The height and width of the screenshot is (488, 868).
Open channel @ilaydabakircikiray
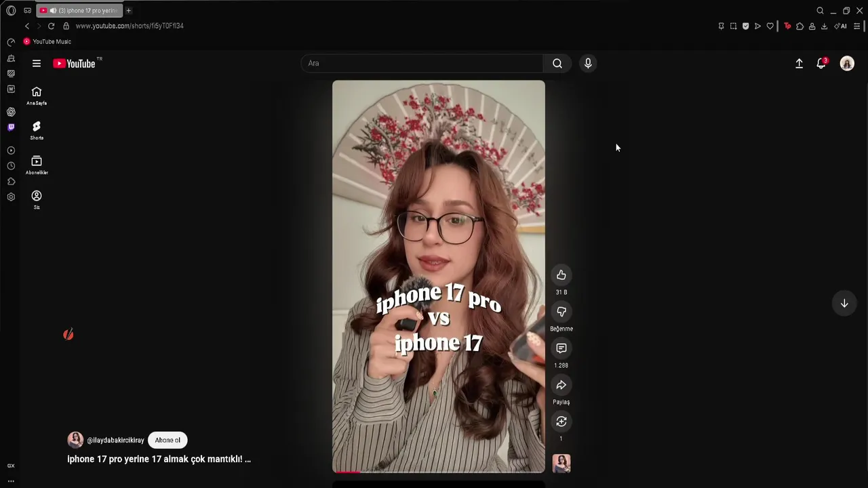point(115,440)
